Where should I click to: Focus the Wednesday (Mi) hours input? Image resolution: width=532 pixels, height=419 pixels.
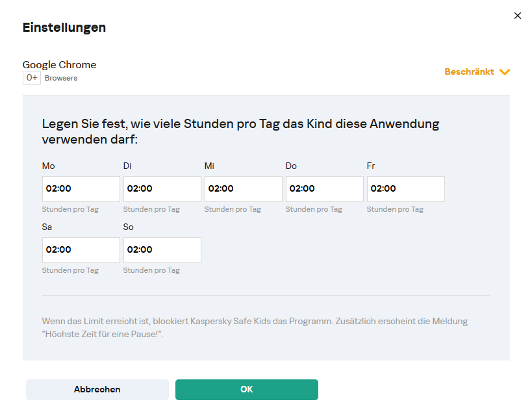coord(244,189)
